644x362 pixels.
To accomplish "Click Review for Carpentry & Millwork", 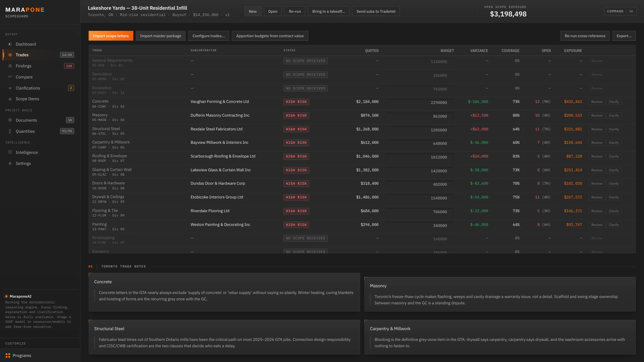I will point(597,143).
